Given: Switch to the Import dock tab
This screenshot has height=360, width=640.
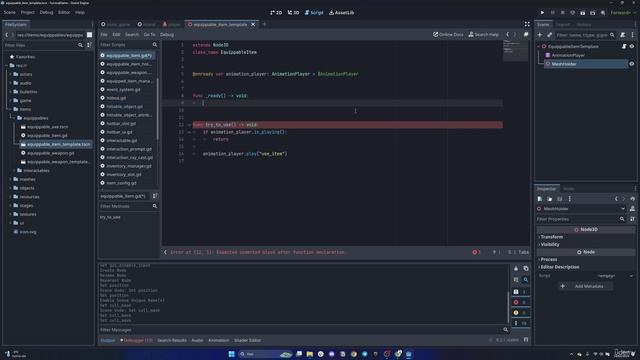Looking at the screenshot, I should 562,24.
